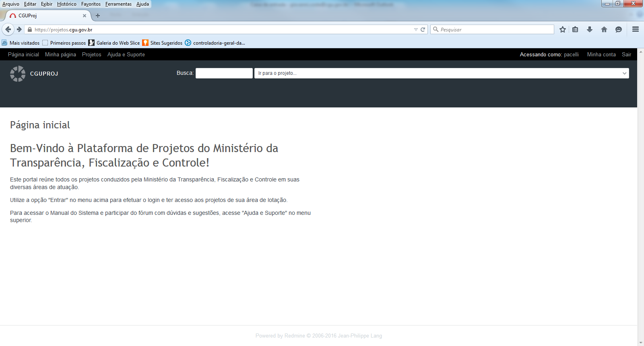The width and height of the screenshot is (644, 346).
Task: Open the Histórico menu
Action: pos(66,4)
